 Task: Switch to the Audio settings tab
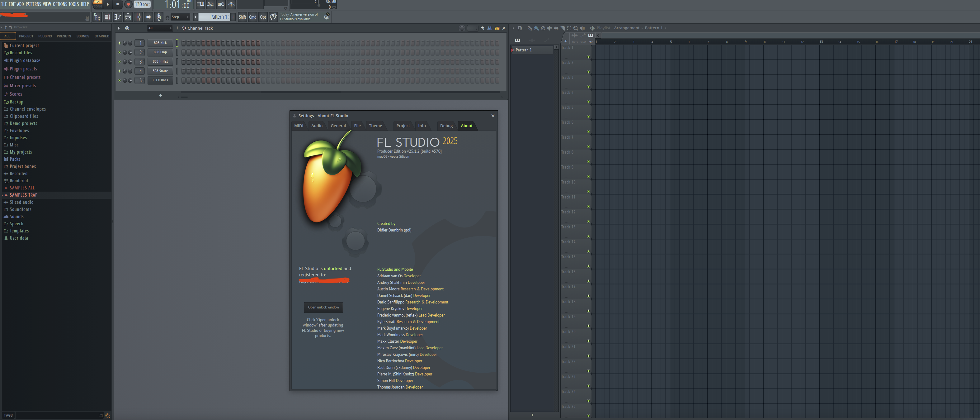tap(317, 126)
